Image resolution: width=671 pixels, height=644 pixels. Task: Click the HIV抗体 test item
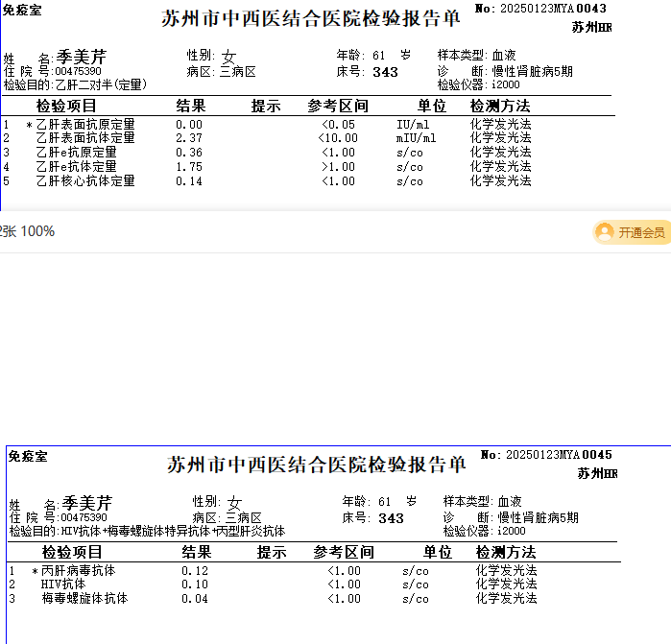[63, 584]
